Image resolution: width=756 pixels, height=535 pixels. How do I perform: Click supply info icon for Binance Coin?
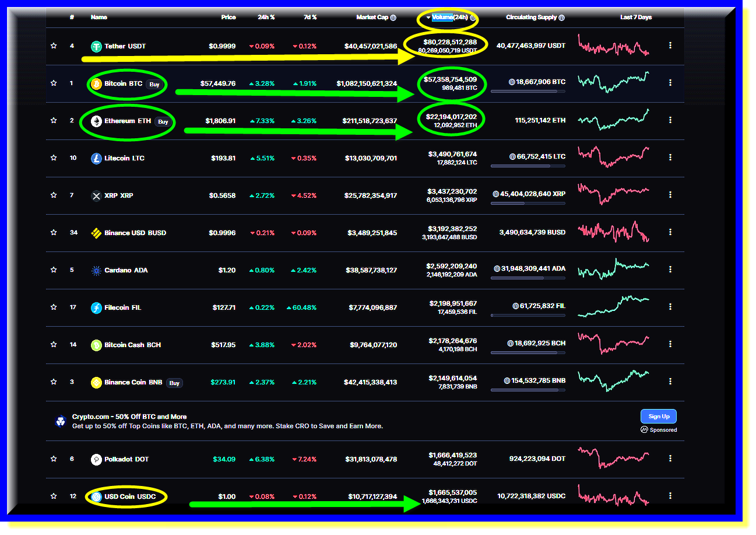click(507, 381)
